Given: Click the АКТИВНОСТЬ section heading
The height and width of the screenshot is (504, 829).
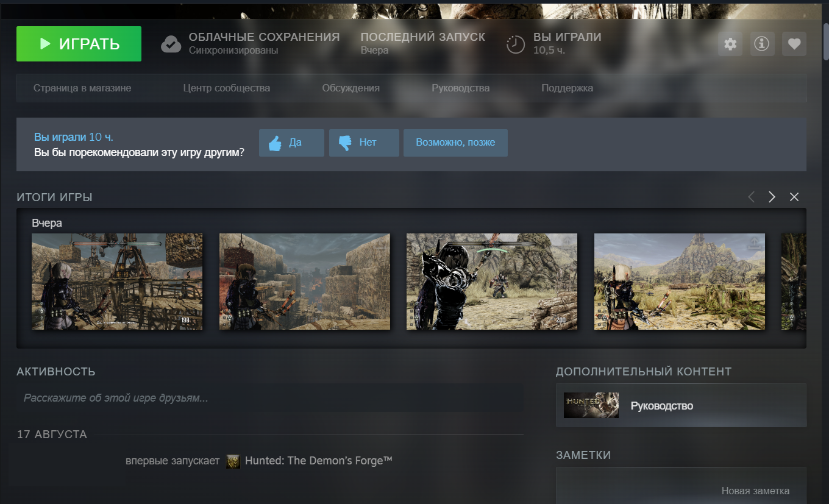Looking at the screenshot, I should pyautogui.click(x=56, y=372).
